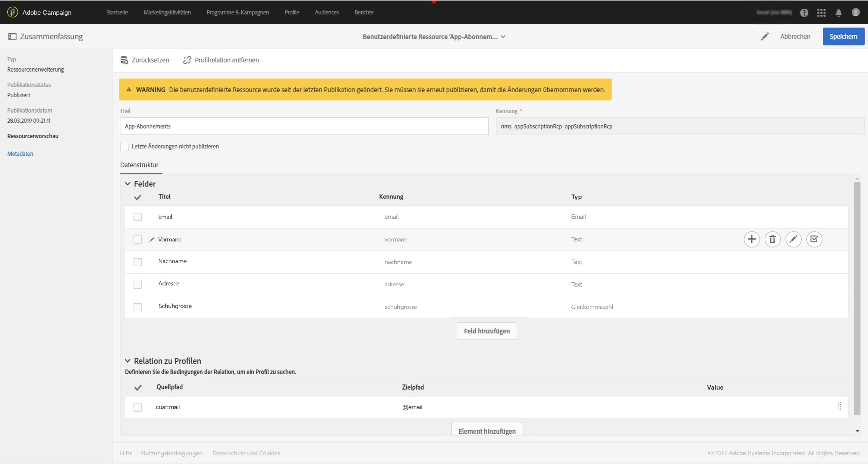Viewport: 868px width, 464px height.
Task: Open the apps grid icon
Action: point(821,12)
